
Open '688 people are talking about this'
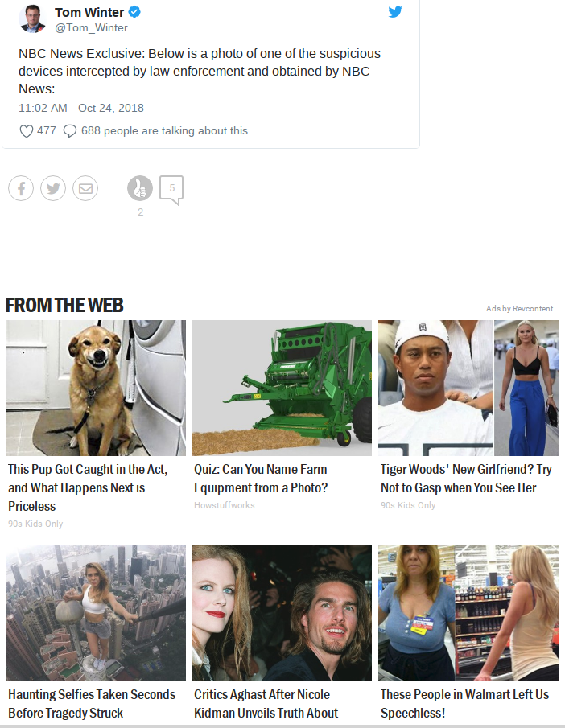tap(164, 131)
